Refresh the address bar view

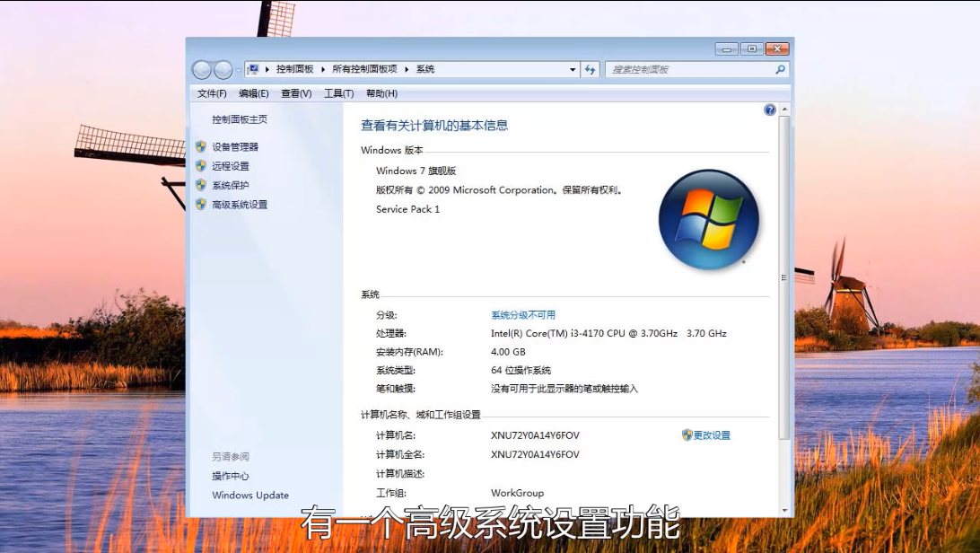click(590, 69)
